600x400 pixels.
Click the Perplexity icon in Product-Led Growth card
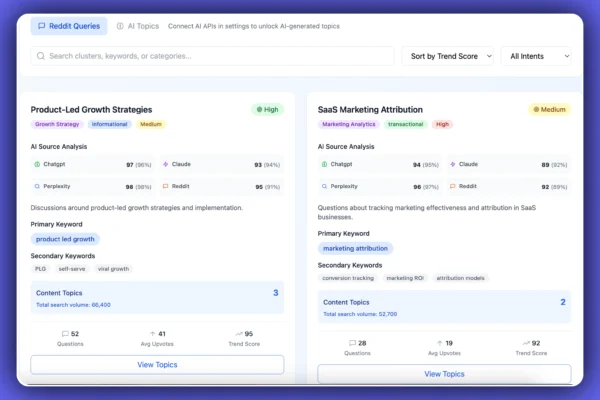(37, 186)
